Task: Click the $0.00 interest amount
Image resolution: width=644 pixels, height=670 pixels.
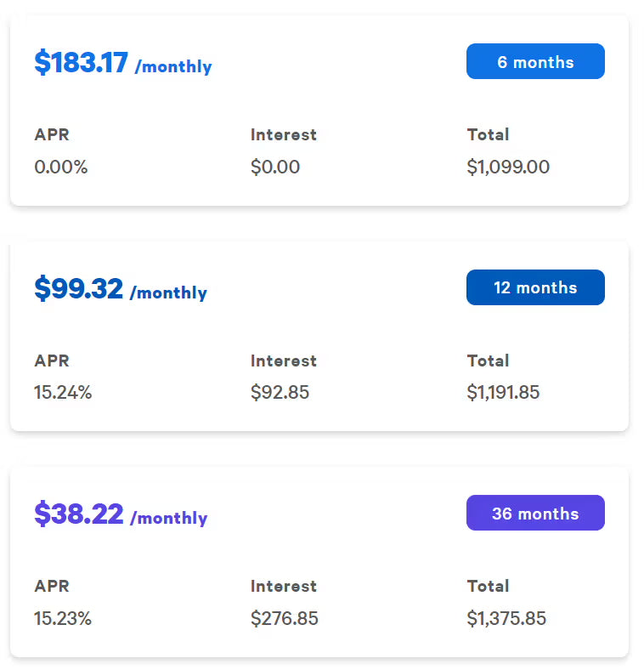Action: click(x=275, y=167)
